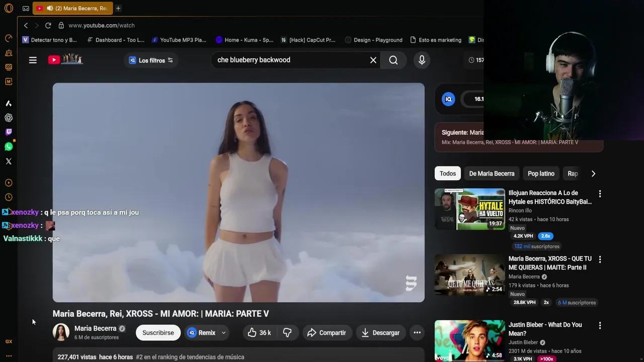Open Illojuan Reacciona Hytale video thumbnail
Viewport: 644px width, 362px height.
470,209
